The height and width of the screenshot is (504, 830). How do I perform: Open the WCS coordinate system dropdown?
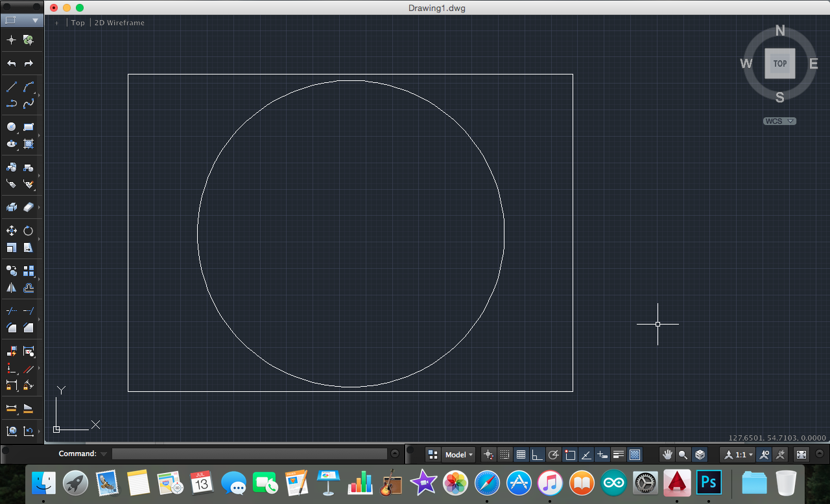click(x=779, y=121)
